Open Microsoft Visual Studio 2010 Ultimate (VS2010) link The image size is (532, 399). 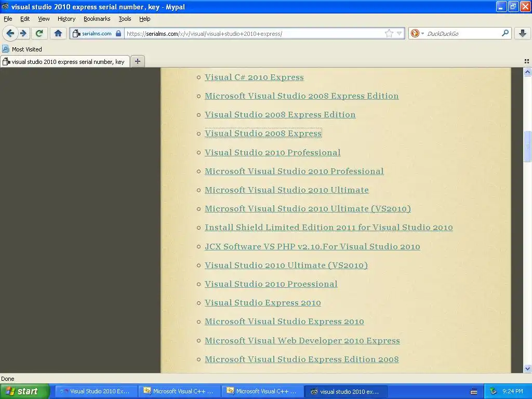coord(308,209)
